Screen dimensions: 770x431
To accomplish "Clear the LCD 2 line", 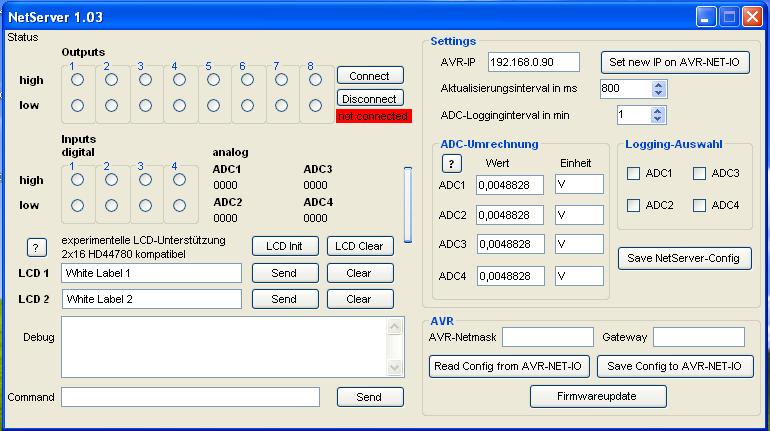I will (x=358, y=299).
